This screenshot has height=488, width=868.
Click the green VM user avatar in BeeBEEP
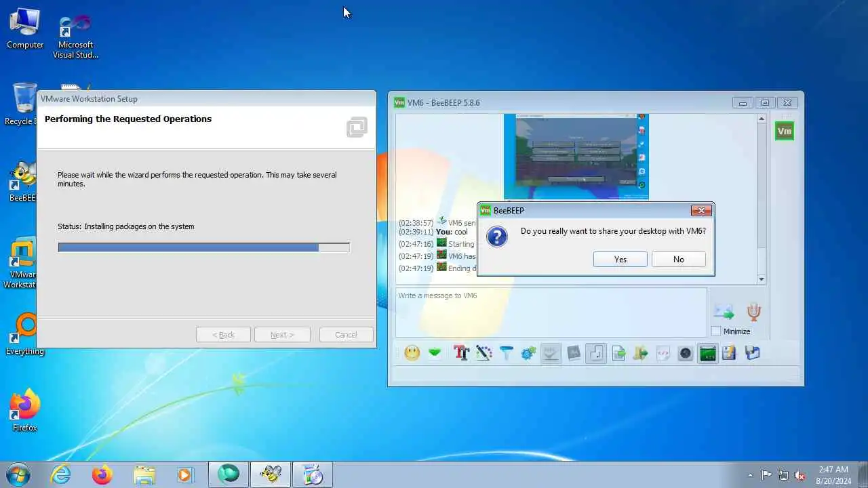click(785, 131)
